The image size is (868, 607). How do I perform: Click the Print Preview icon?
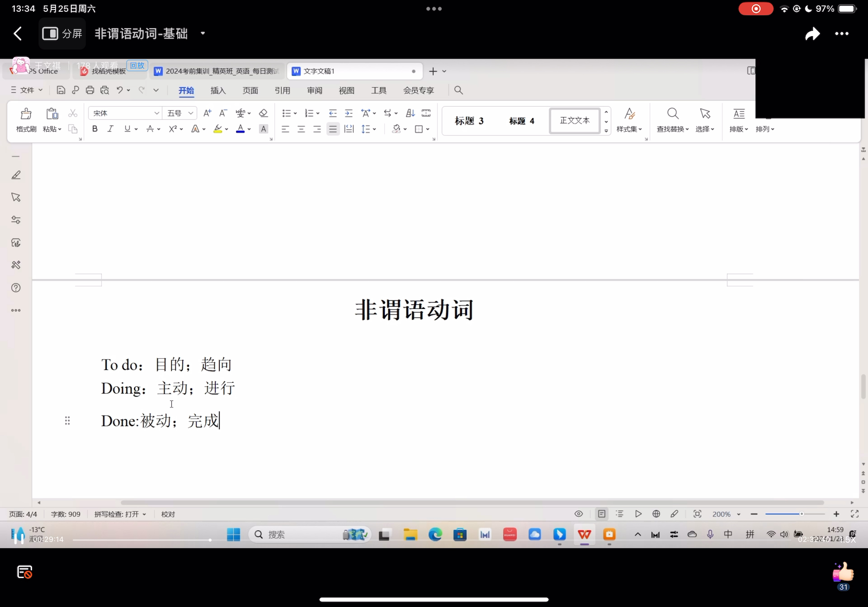(x=104, y=90)
